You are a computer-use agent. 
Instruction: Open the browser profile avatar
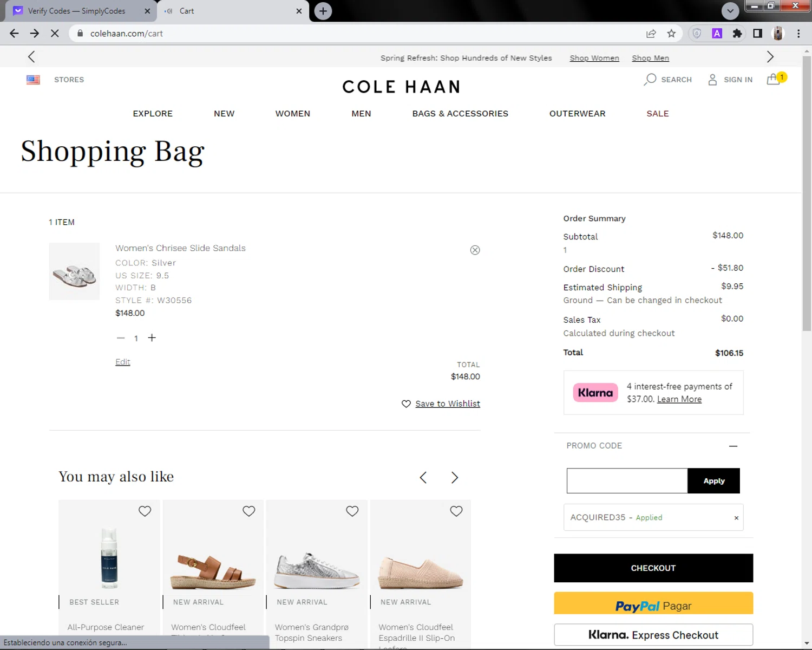(x=778, y=34)
